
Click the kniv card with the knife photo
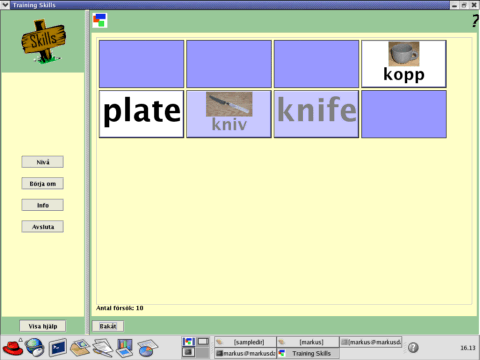click(229, 114)
